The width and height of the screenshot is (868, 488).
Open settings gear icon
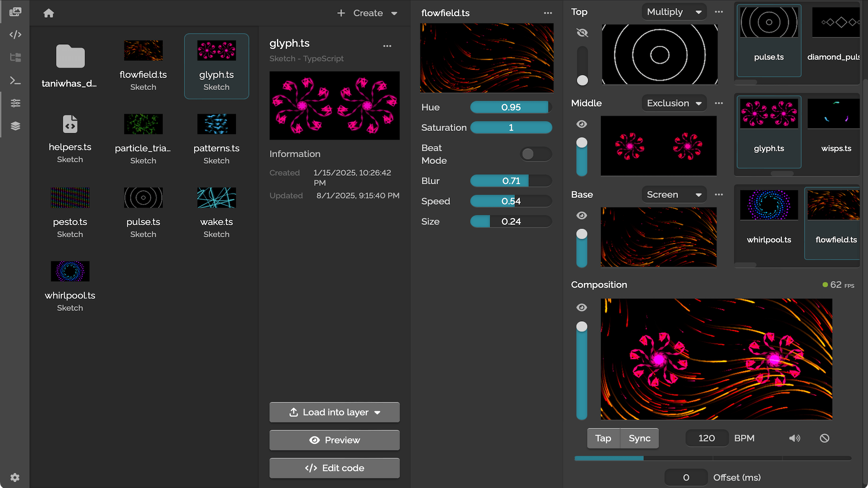pos(15,478)
